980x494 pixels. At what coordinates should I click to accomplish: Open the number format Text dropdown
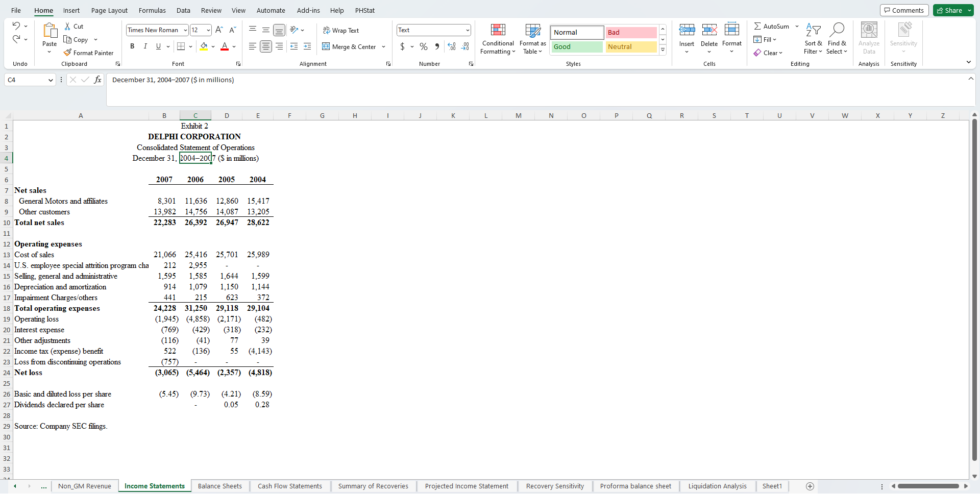coord(468,30)
